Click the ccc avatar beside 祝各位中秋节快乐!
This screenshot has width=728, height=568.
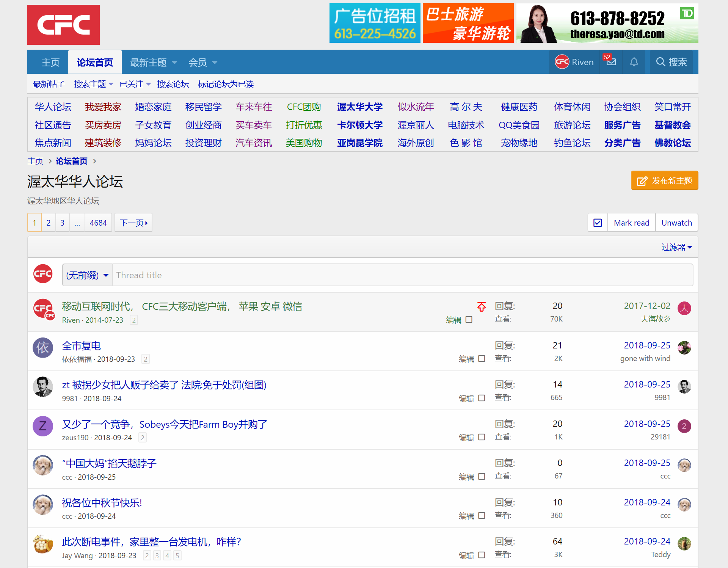(43, 505)
